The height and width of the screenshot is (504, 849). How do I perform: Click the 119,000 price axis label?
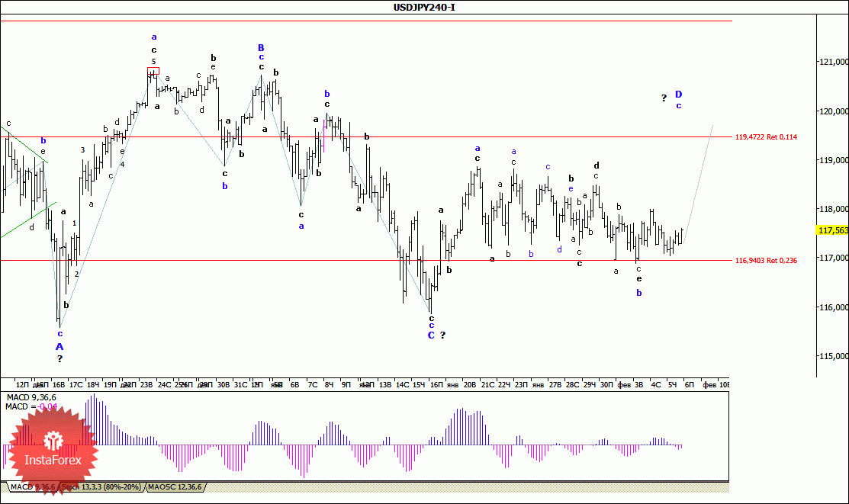click(x=834, y=159)
